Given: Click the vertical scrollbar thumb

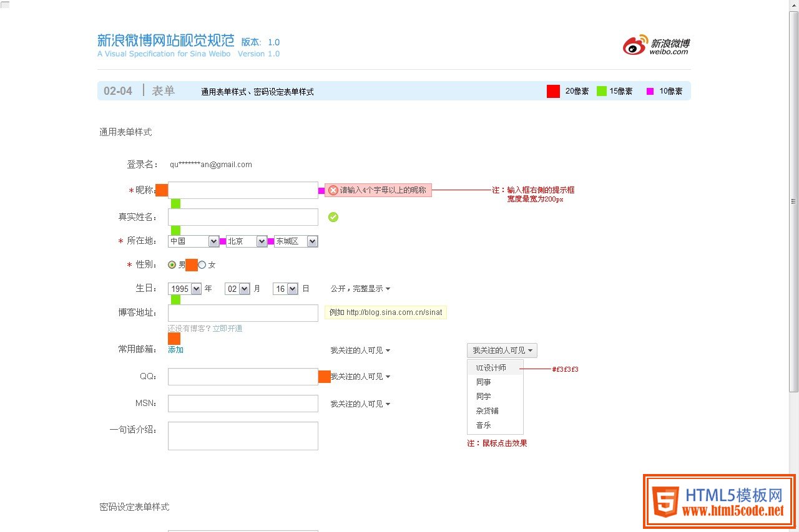Looking at the screenshot, I should (x=793, y=201).
